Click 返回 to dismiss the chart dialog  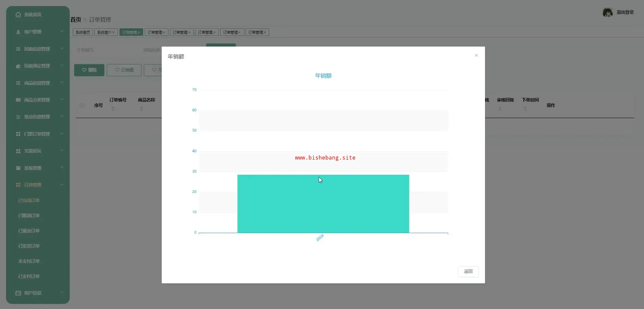click(468, 272)
